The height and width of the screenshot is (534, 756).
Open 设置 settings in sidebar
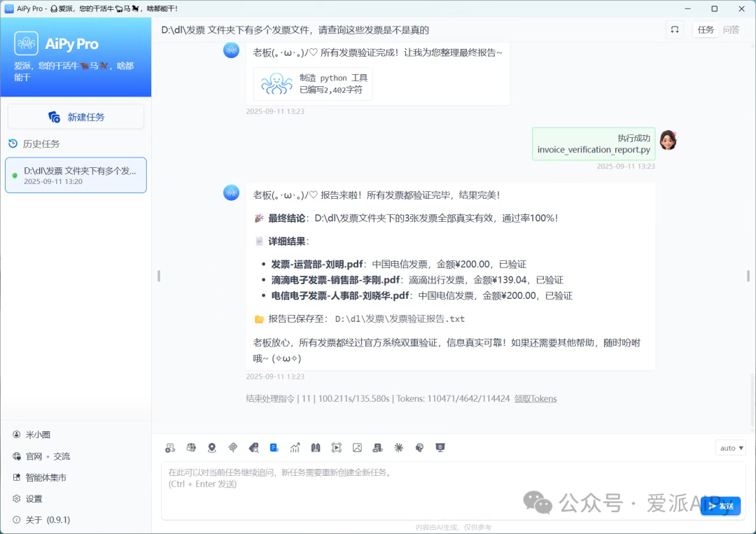(x=34, y=498)
